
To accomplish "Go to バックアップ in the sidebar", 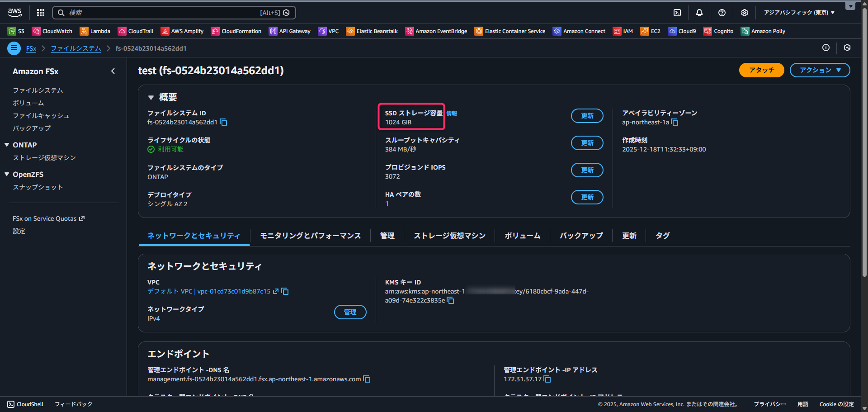I will click(x=32, y=128).
